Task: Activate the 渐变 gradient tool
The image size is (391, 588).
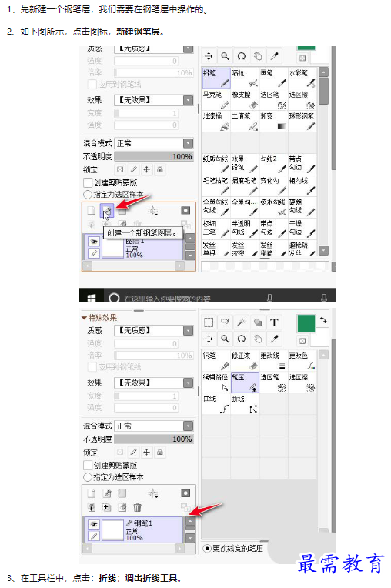Action: 274,121
